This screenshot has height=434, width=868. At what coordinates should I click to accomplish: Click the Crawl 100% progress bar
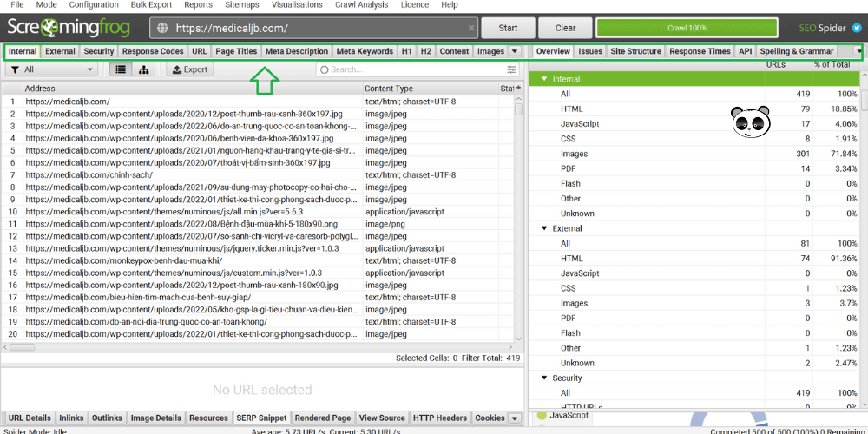point(687,28)
